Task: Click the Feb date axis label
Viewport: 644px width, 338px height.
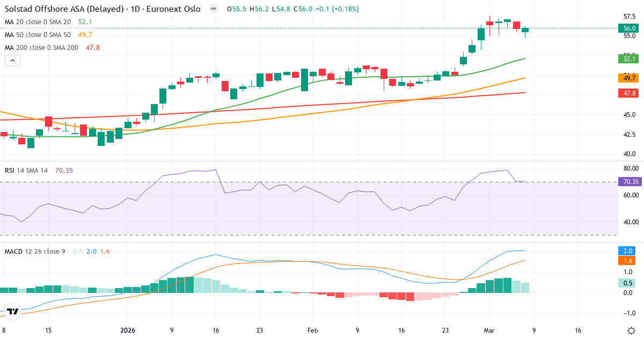Action: [313, 330]
